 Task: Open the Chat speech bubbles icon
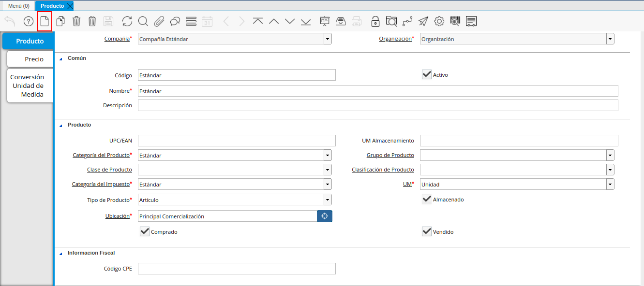point(175,21)
